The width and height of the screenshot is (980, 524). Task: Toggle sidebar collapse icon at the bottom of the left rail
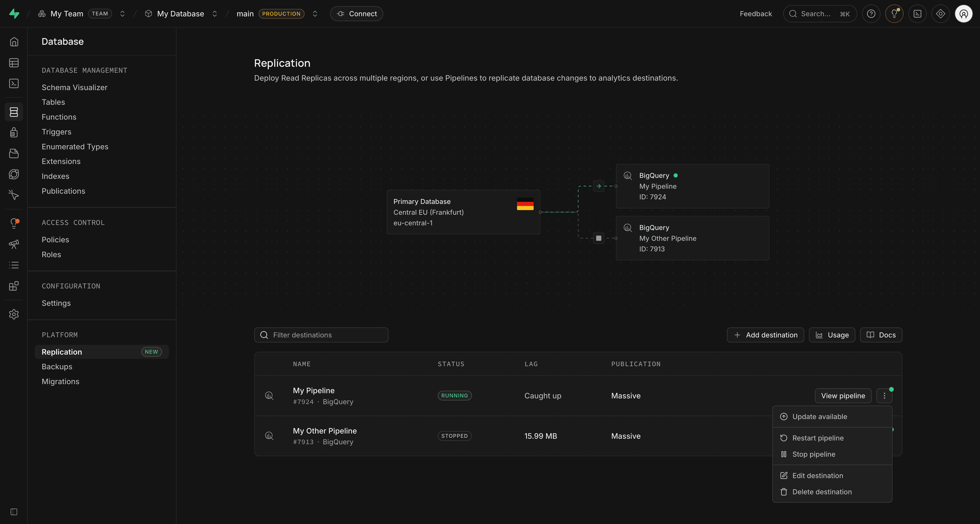pos(14,512)
